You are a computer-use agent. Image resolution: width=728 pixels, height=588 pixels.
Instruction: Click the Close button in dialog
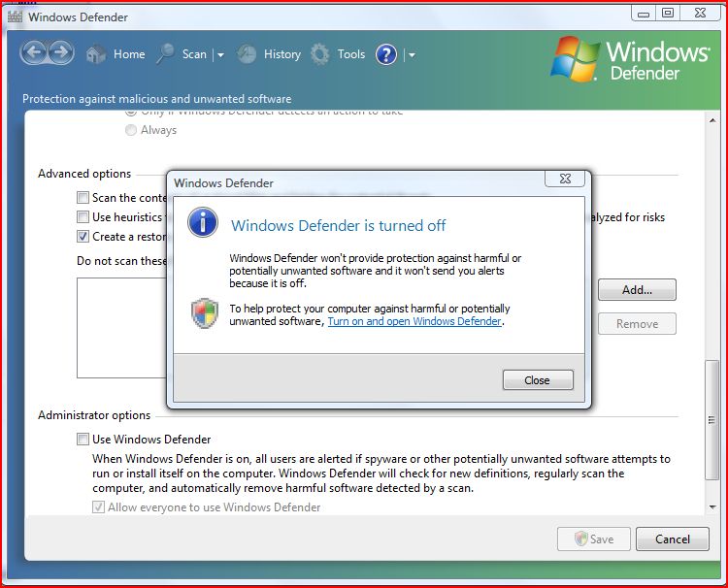pyautogui.click(x=538, y=380)
